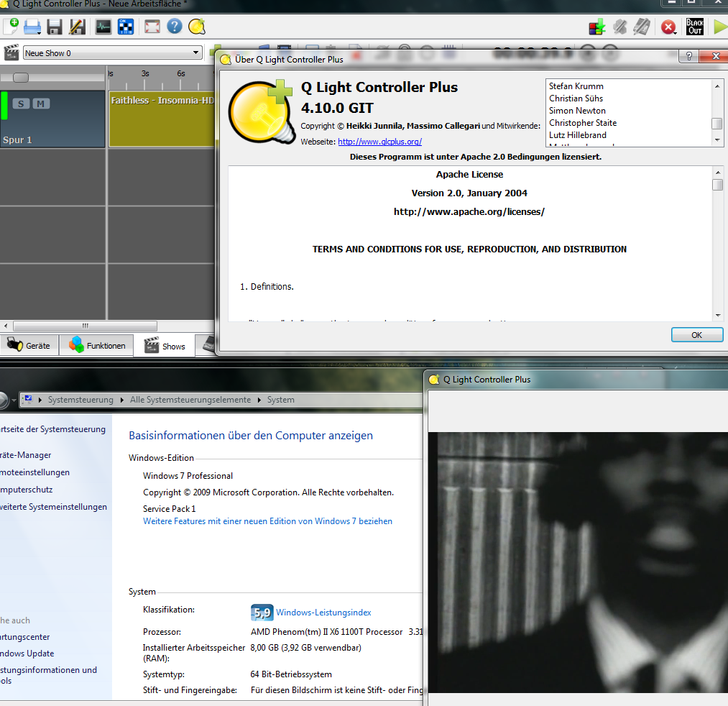The height and width of the screenshot is (706, 728).
Task: Go to Systemsteuerung in the breadcrumb
Action: tap(80, 400)
